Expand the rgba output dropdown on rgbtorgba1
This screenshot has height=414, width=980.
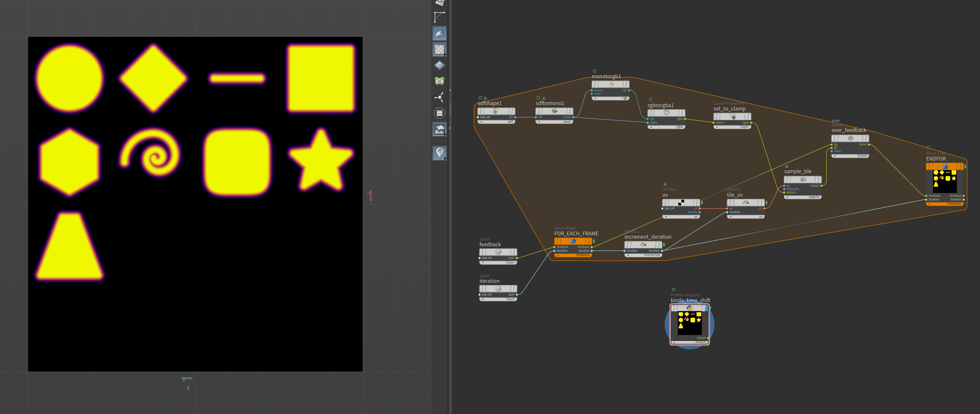point(651,127)
